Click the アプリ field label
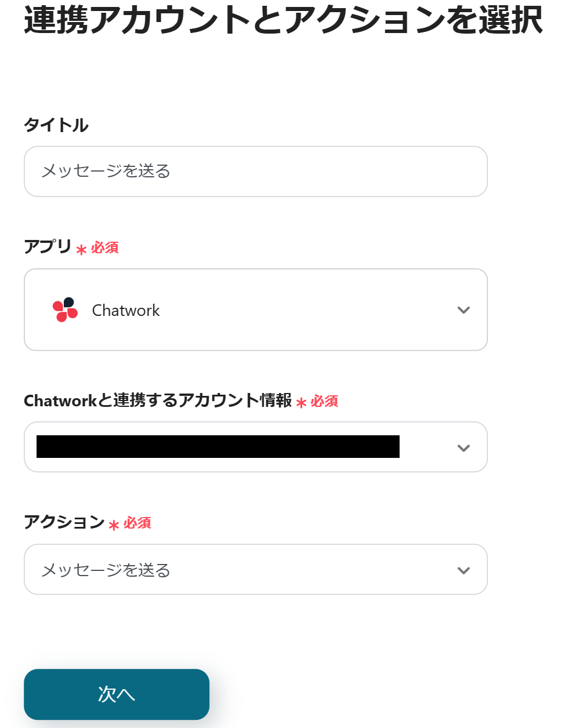 point(48,247)
